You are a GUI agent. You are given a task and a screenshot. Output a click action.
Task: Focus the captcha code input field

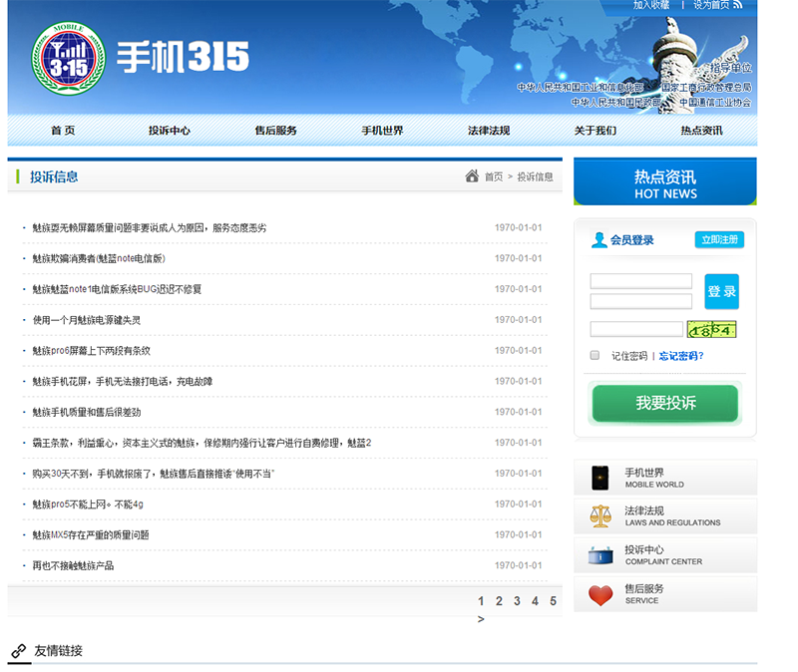coord(636,329)
